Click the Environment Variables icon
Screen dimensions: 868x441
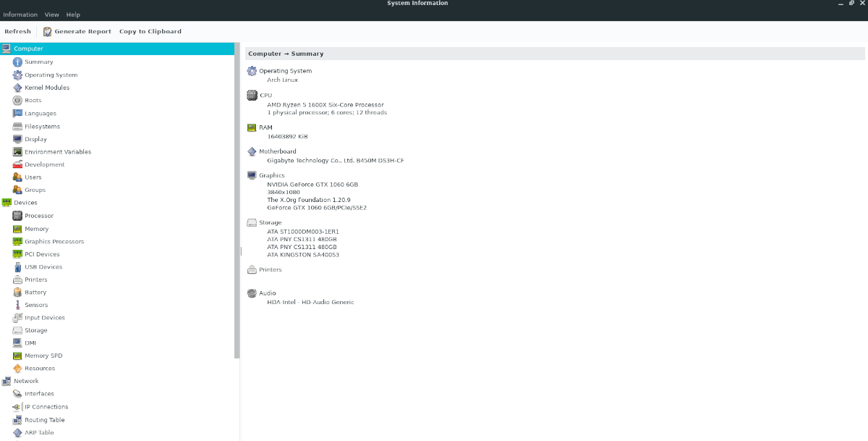pyautogui.click(x=18, y=151)
